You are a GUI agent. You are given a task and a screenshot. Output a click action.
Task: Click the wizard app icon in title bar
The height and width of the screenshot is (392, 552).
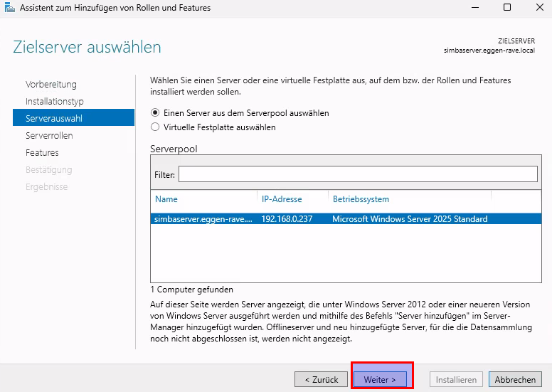(x=9, y=8)
